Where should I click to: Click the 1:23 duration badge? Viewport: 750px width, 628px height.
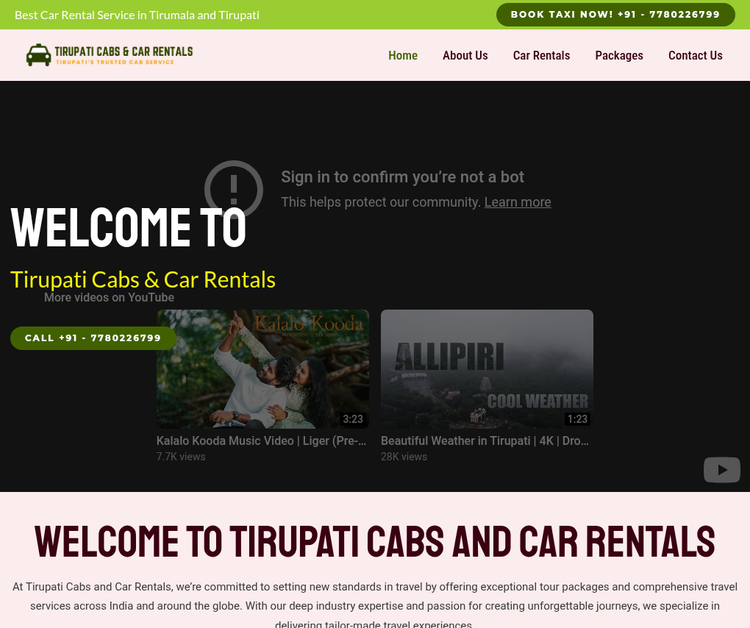[577, 419]
